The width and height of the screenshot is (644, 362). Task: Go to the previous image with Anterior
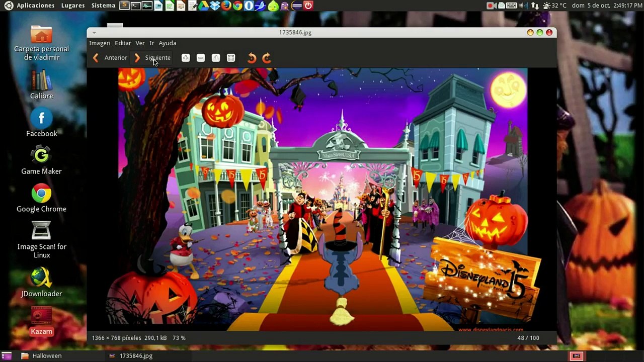pyautogui.click(x=110, y=58)
